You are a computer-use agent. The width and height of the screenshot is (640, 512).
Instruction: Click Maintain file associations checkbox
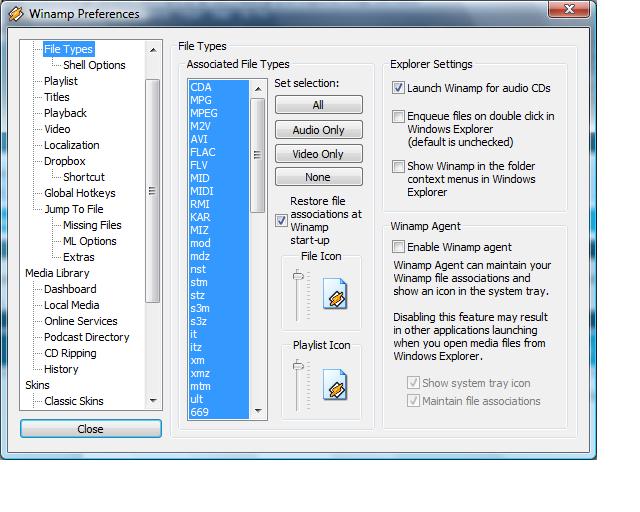[x=413, y=401]
